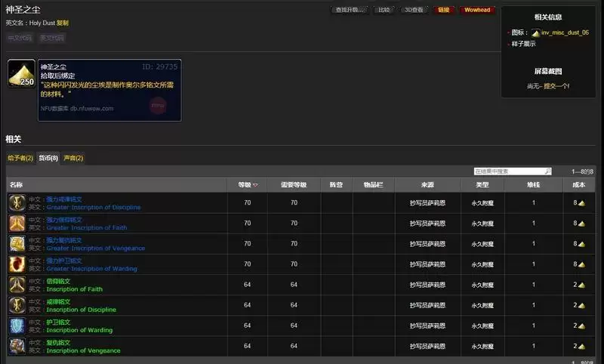The height and width of the screenshot is (364, 604).
Task: Click dust cost icon for Greater Inscription of Faith
Action: coord(581,224)
